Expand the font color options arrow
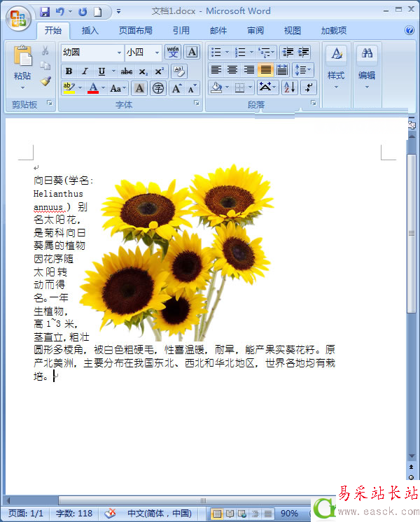 (104, 88)
